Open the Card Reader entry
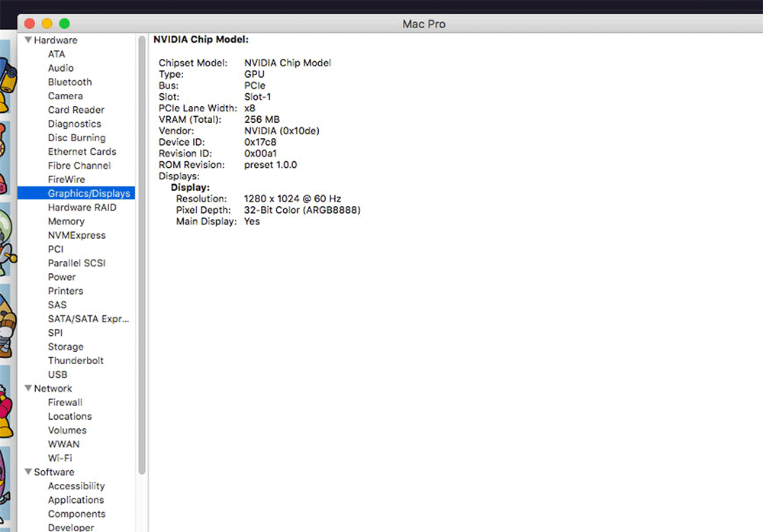The height and width of the screenshot is (532, 763). [x=76, y=110]
